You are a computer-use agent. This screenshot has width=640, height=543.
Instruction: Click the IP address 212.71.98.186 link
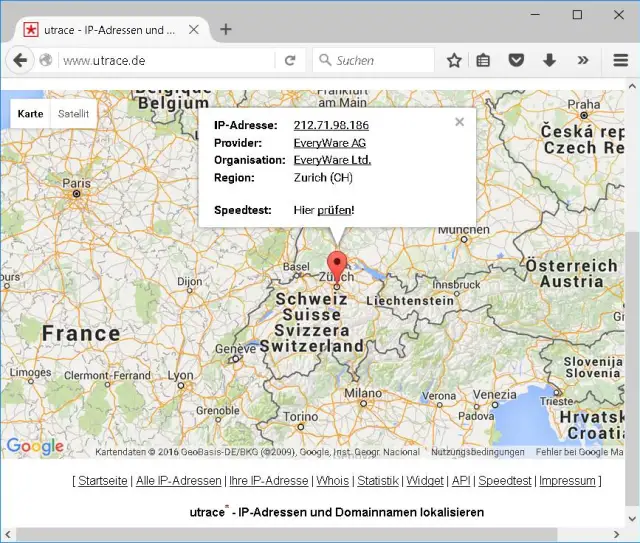click(x=331, y=125)
